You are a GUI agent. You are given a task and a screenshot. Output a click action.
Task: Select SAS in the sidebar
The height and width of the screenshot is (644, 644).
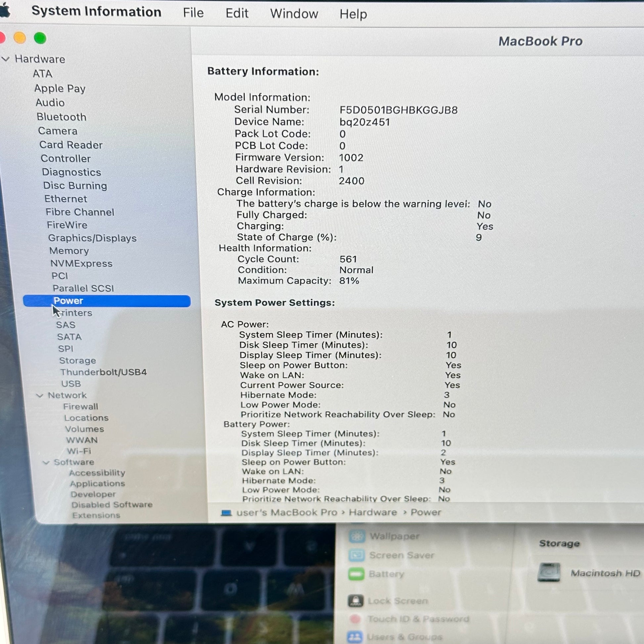coord(65,325)
